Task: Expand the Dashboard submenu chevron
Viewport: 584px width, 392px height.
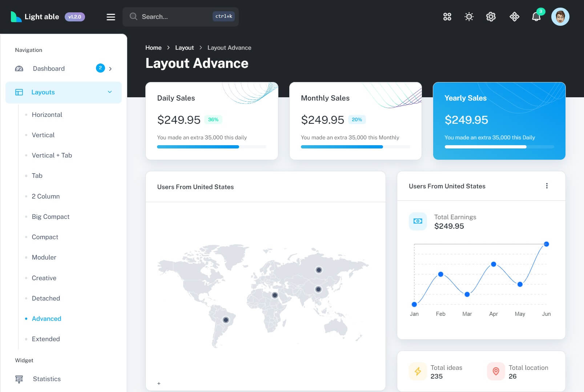Action: 110,69
